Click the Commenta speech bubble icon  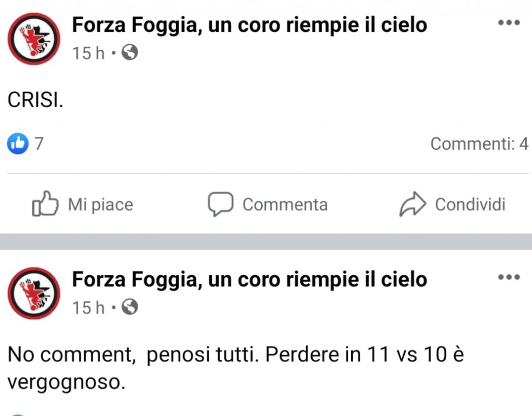coord(221,204)
